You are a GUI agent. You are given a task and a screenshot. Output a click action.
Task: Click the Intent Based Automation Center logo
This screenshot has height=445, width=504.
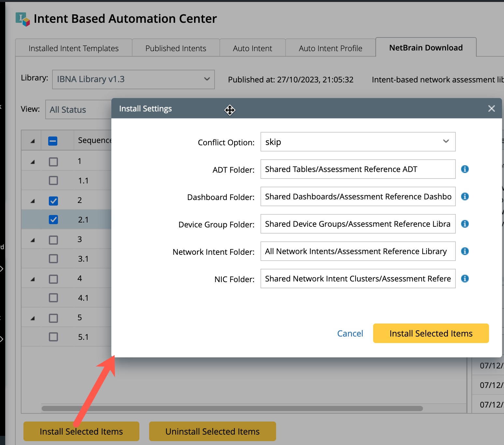[x=22, y=19]
